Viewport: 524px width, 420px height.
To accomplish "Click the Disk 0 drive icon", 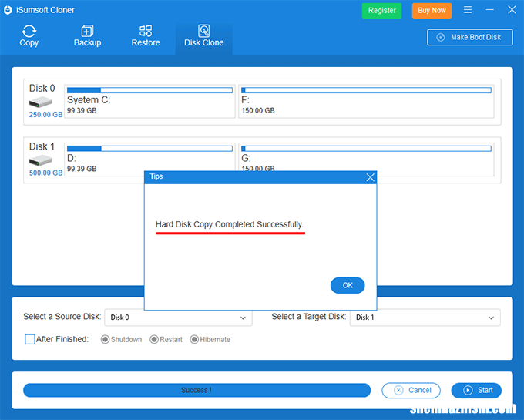I will click(40, 102).
